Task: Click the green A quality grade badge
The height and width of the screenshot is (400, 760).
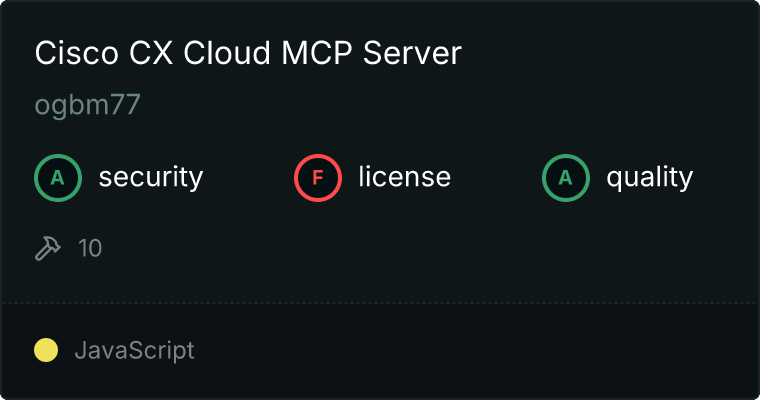Action: 566,178
